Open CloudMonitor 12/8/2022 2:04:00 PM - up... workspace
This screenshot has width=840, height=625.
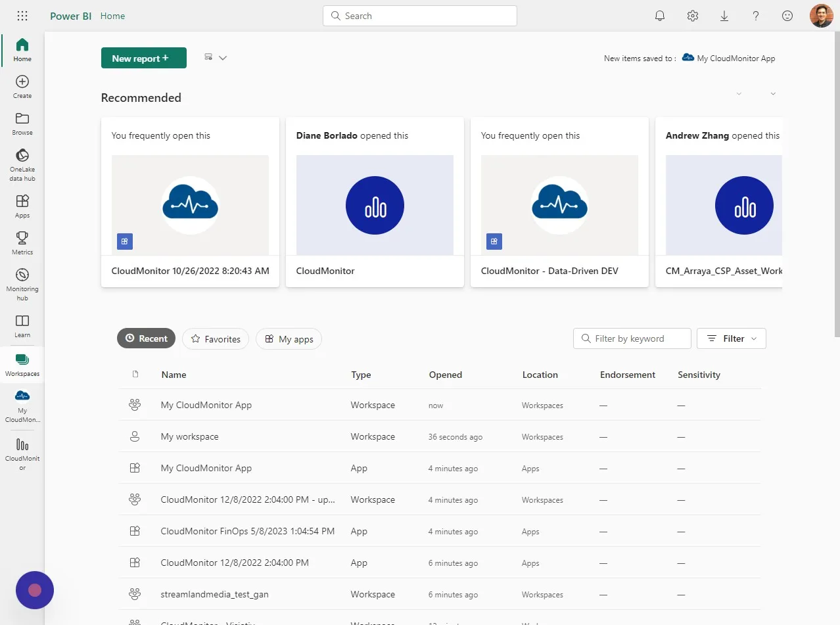(440, 499)
